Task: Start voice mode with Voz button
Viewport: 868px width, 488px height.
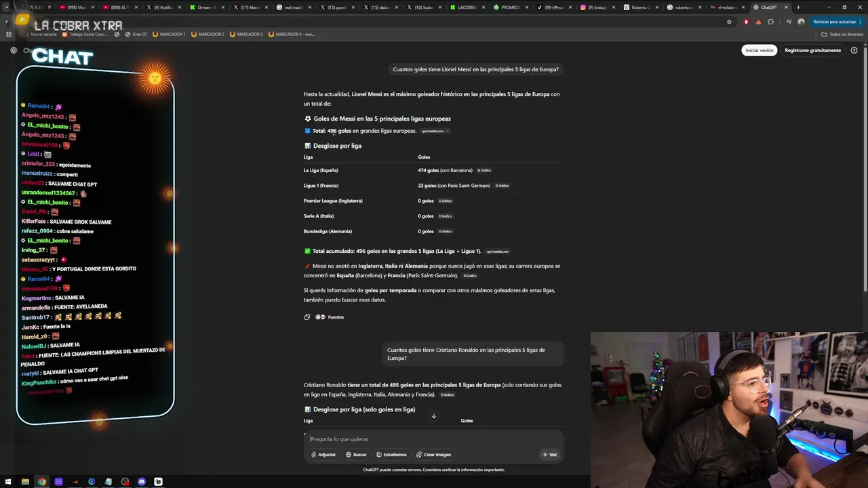Action: point(549,455)
